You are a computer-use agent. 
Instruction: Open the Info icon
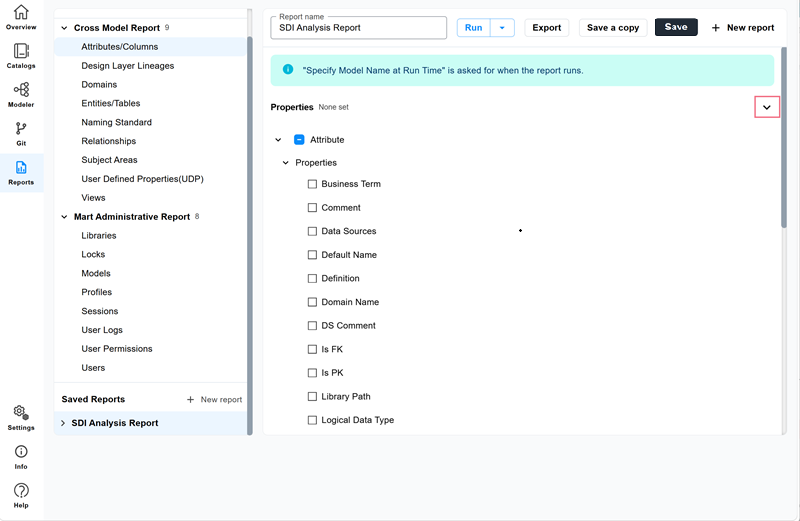click(21, 452)
